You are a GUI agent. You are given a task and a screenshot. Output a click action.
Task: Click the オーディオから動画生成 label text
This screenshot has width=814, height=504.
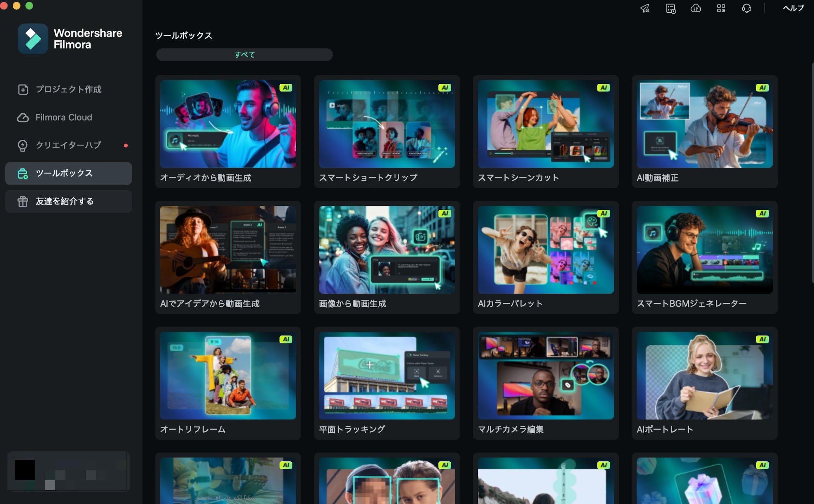(x=206, y=178)
